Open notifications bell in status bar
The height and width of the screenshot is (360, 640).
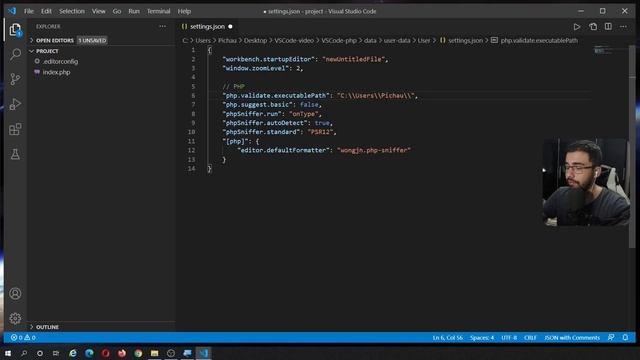coord(625,338)
